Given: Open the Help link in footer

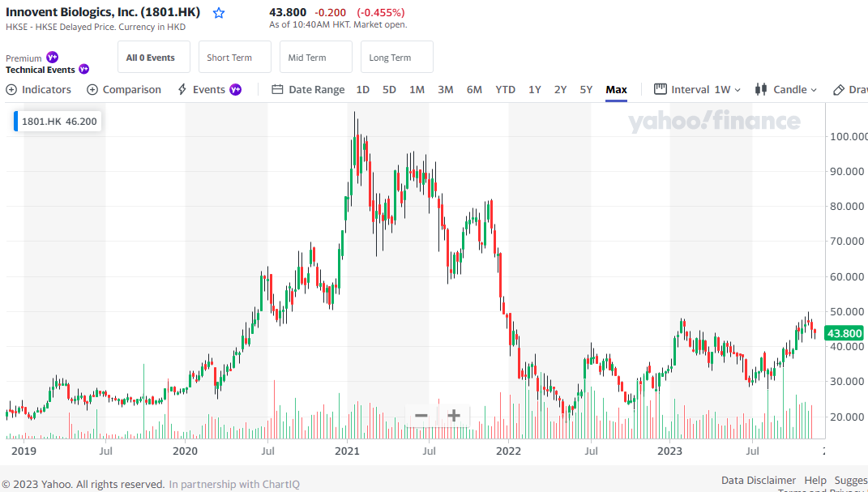Looking at the screenshot, I should pos(815,481).
